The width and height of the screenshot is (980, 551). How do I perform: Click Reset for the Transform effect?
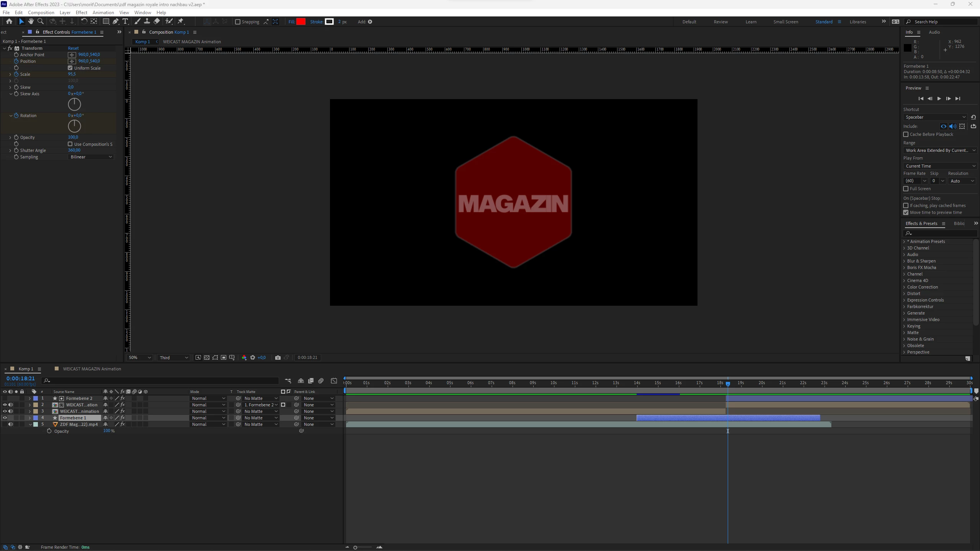(73, 48)
